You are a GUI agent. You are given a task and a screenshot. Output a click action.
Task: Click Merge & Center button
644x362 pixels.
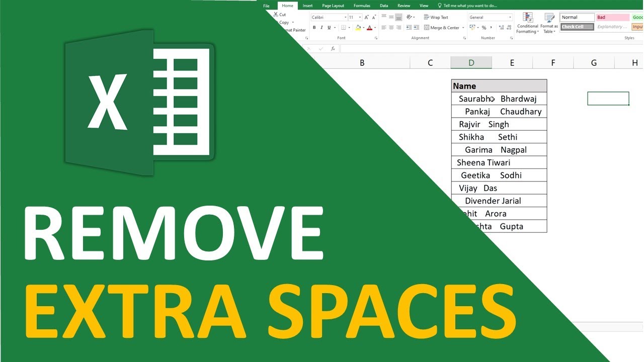point(442,28)
